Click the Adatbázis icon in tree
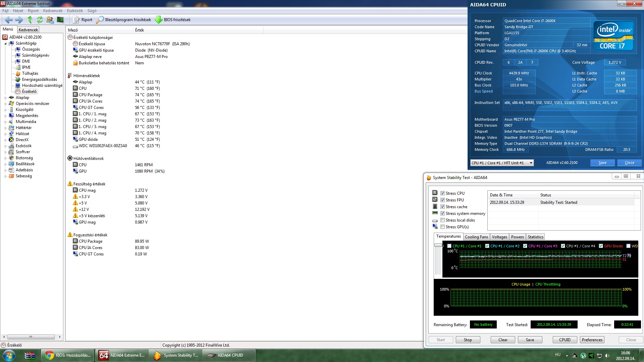Image resolution: width=644 pixels, height=362 pixels. click(x=11, y=170)
